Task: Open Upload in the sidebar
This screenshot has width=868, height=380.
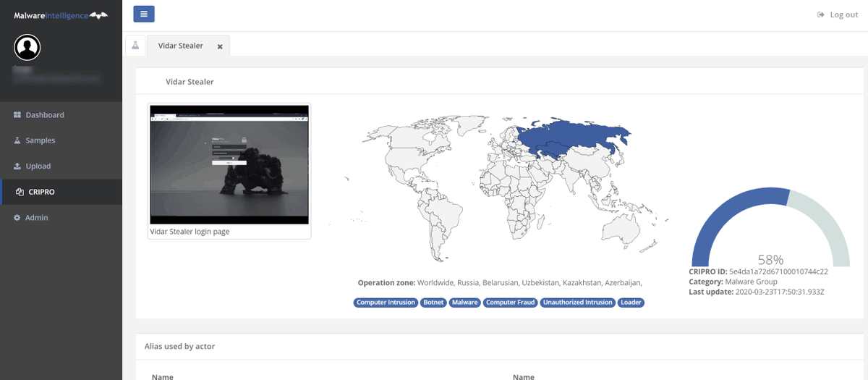Action: 61,166
